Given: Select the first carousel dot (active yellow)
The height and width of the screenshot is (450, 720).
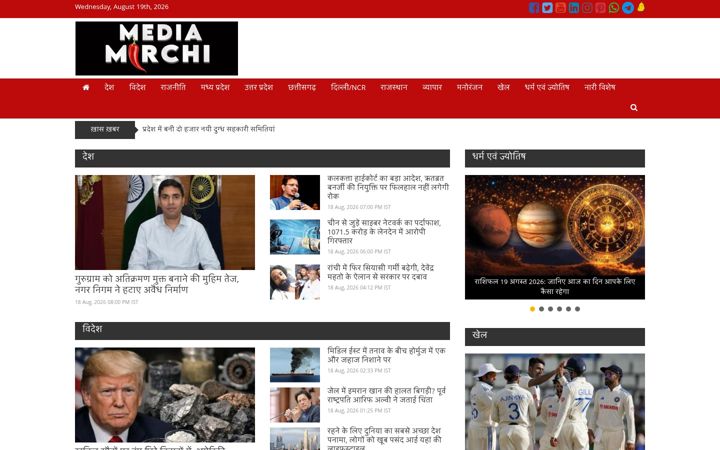Looking at the screenshot, I should click(532, 309).
